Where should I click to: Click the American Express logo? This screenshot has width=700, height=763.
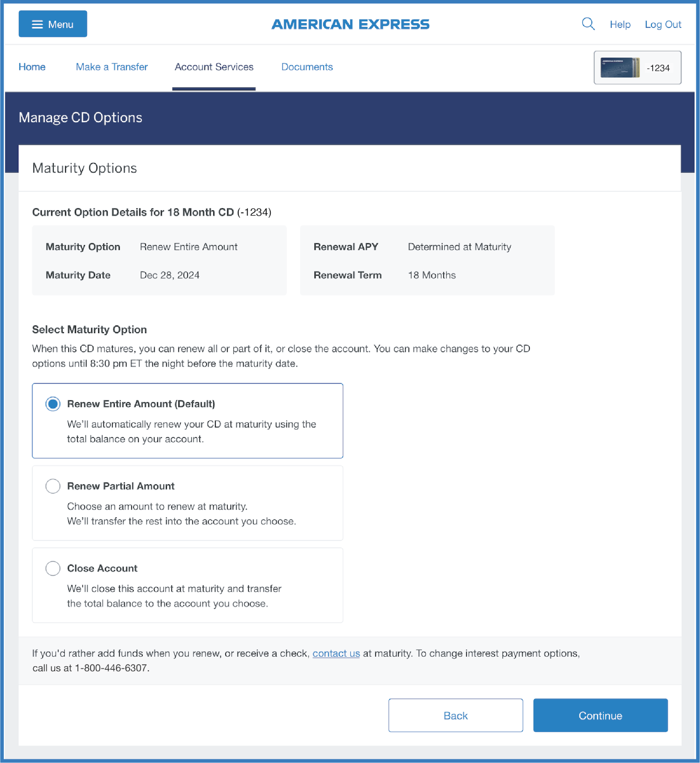(350, 24)
